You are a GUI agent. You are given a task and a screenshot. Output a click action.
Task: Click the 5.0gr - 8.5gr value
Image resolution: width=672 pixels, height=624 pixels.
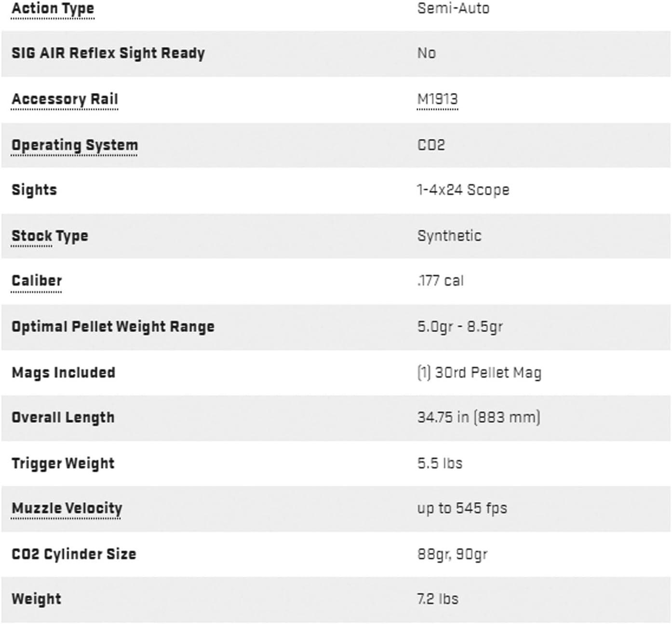coord(459,326)
